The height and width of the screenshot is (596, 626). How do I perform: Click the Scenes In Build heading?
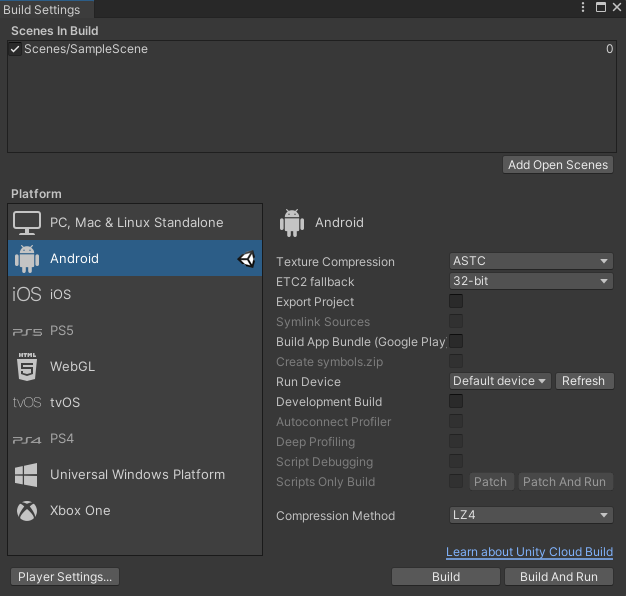click(55, 31)
